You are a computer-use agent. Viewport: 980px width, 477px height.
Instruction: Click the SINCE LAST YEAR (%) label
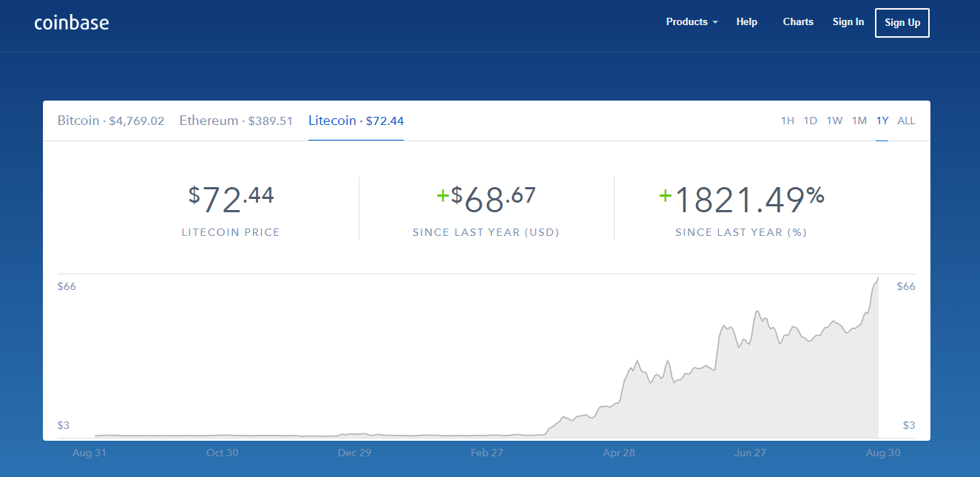(741, 232)
